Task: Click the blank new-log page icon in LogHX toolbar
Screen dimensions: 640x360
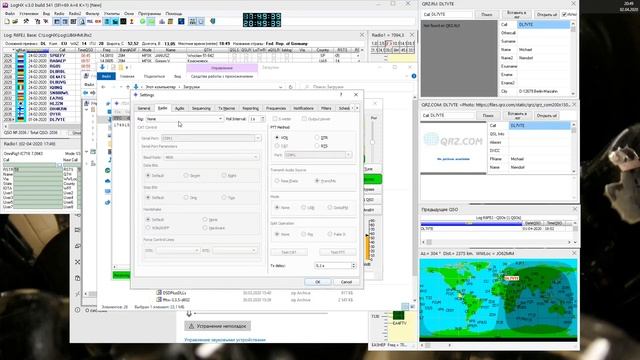Action: click(x=7, y=21)
